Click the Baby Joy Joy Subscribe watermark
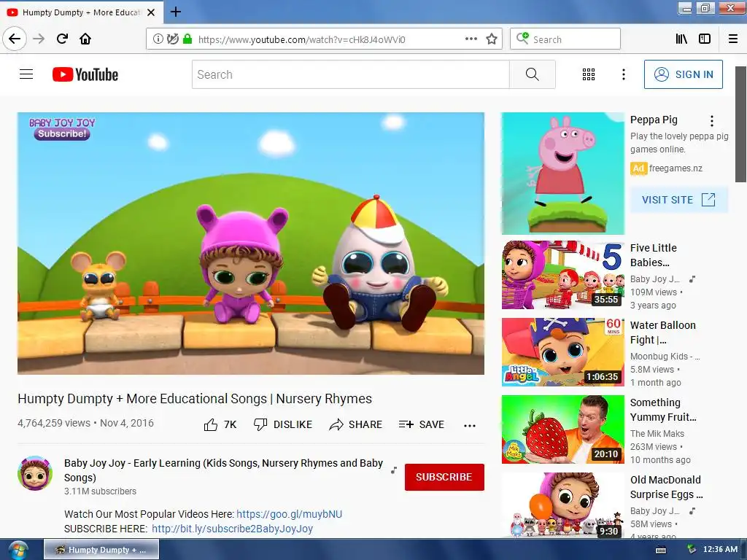 click(x=62, y=128)
